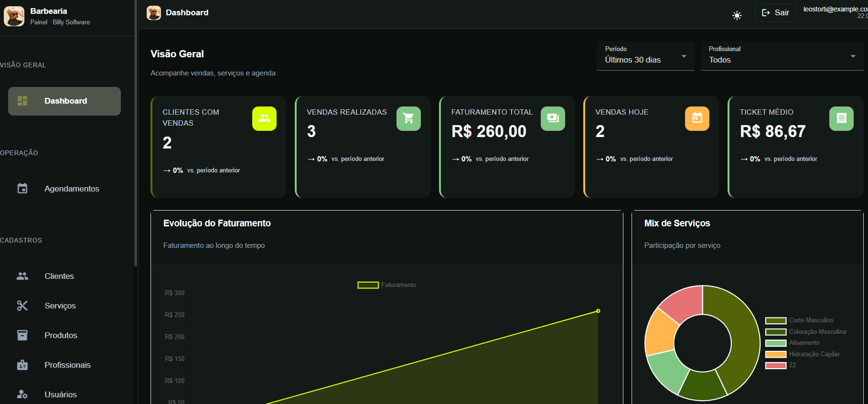Open the Profissional dropdown

click(782, 56)
